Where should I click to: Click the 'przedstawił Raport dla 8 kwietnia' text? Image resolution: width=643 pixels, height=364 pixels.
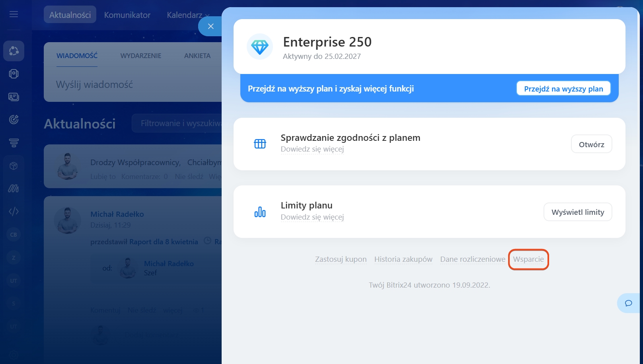tap(144, 242)
